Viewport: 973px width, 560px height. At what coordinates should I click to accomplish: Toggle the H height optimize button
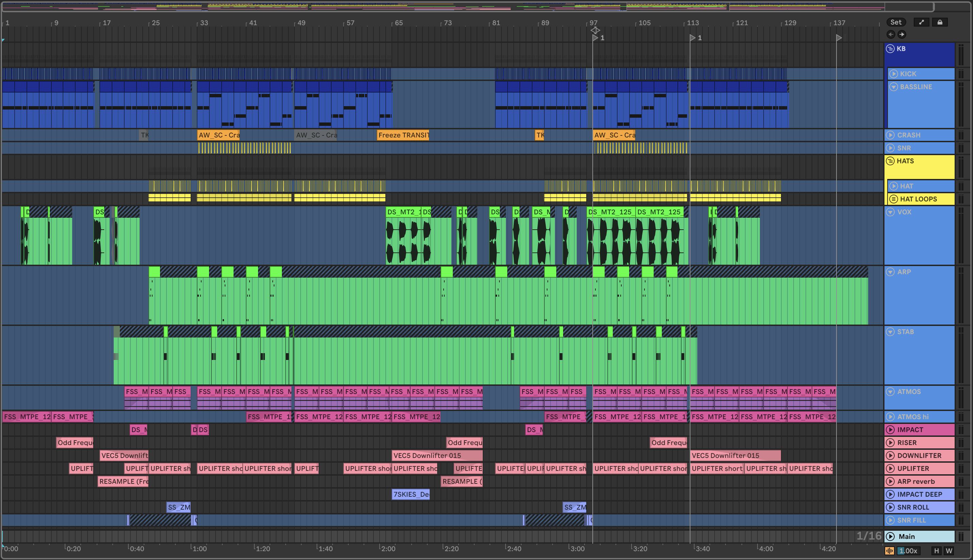pyautogui.click(x=937, y=551)
